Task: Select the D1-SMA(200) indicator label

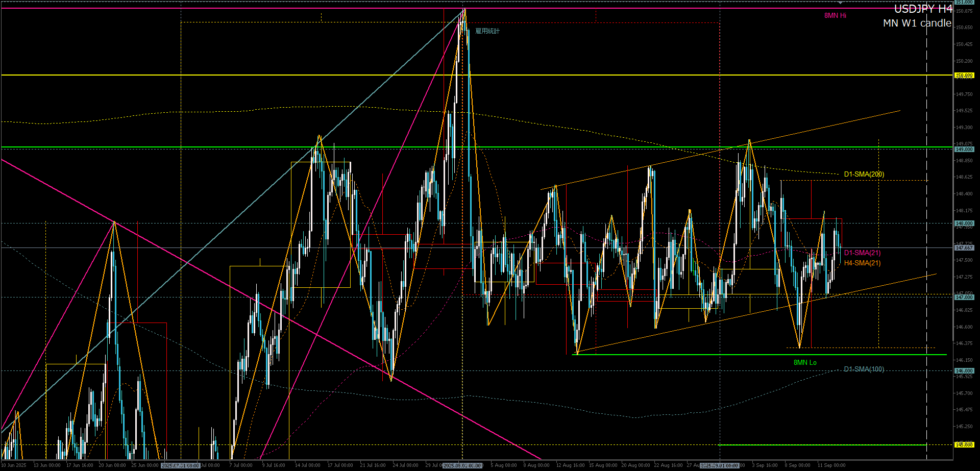Action: click(864, 175)
